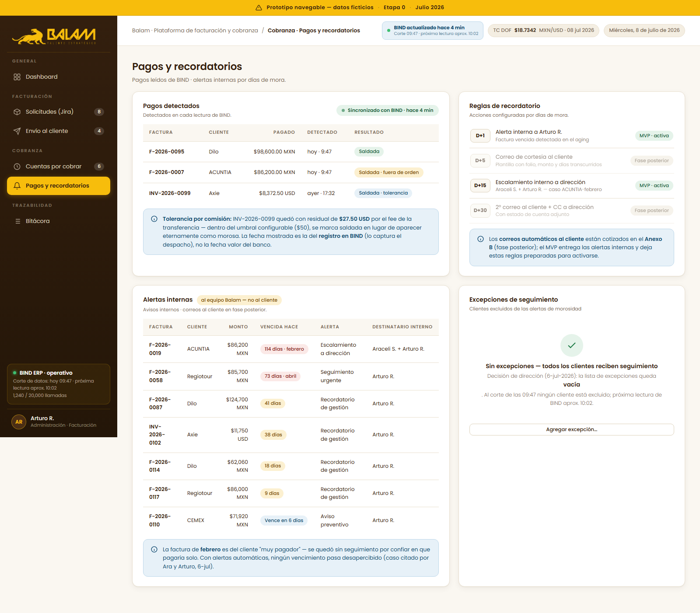Open Solicitudes (Jira) section
The image size is (700, 613).
click(59, 112)
